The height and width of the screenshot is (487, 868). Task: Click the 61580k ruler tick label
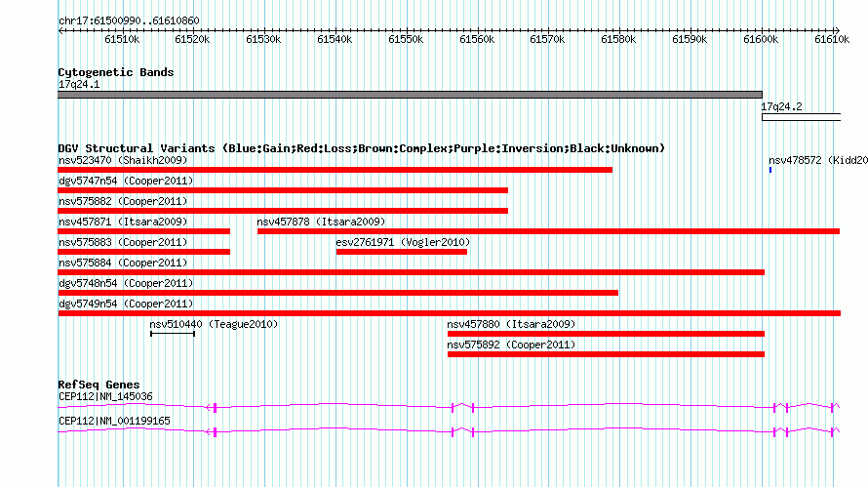[618, 39]
